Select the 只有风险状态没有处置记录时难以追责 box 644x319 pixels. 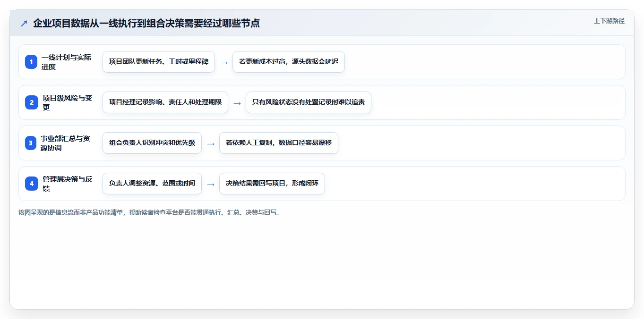pos(309,102)
